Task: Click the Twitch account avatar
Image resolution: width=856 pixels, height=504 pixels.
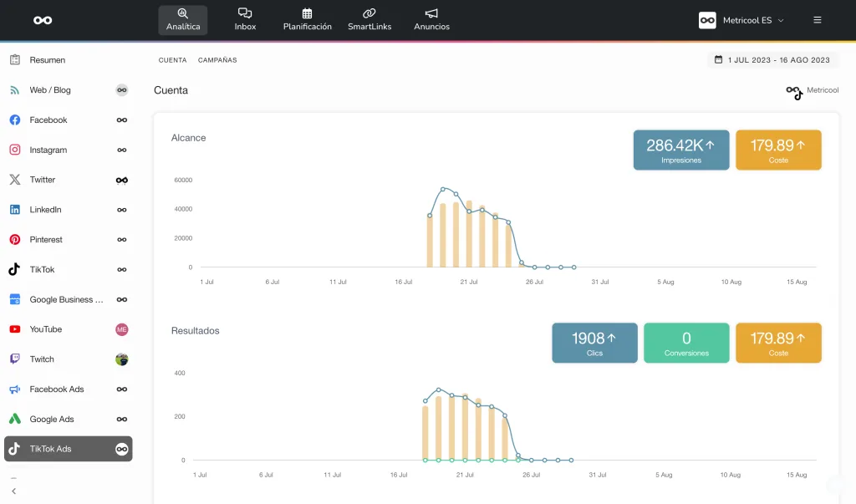Action: 122,359
